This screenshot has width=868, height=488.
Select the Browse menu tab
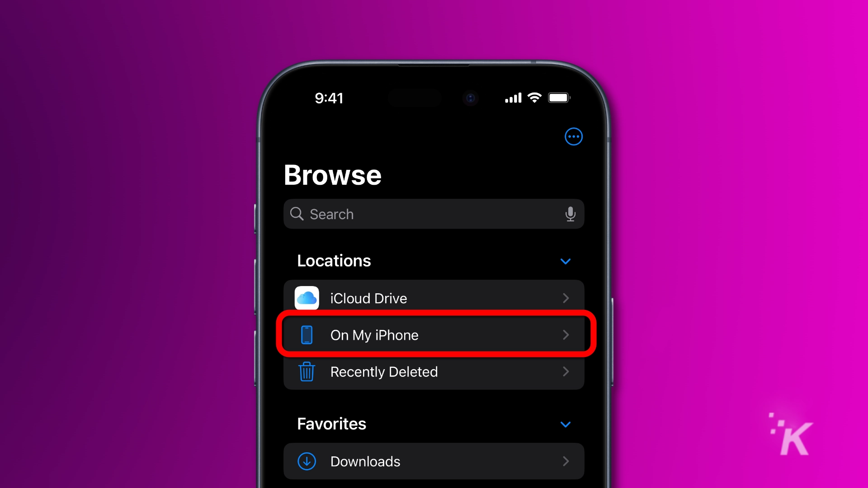pos(333,174)
